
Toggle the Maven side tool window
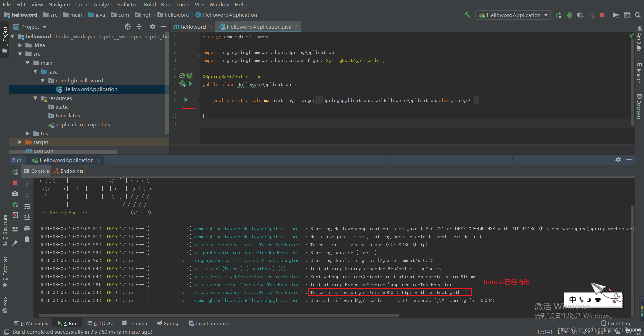coord(639,73)
